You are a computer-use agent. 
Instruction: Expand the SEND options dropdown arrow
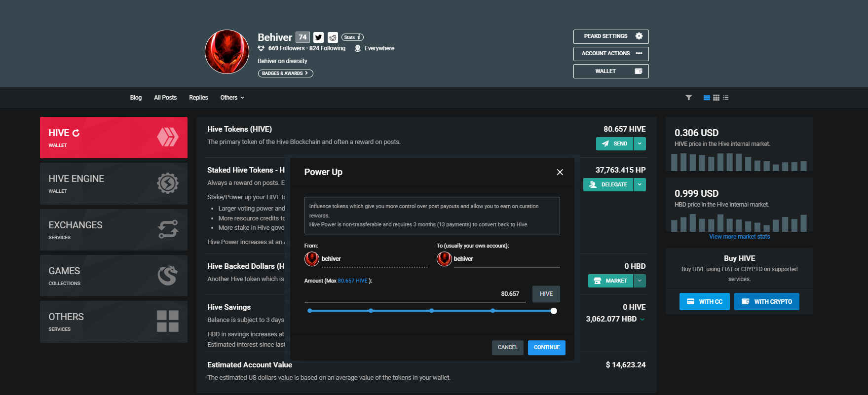(640, 144)
